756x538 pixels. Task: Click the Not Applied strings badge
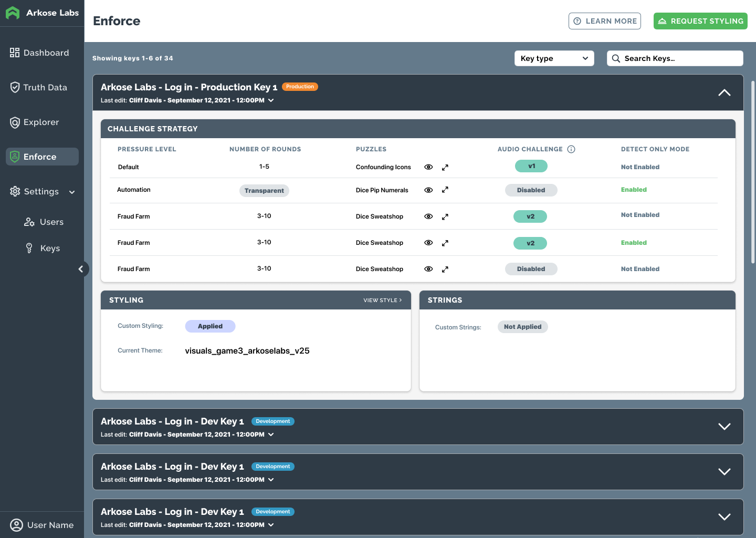point(523,327)
